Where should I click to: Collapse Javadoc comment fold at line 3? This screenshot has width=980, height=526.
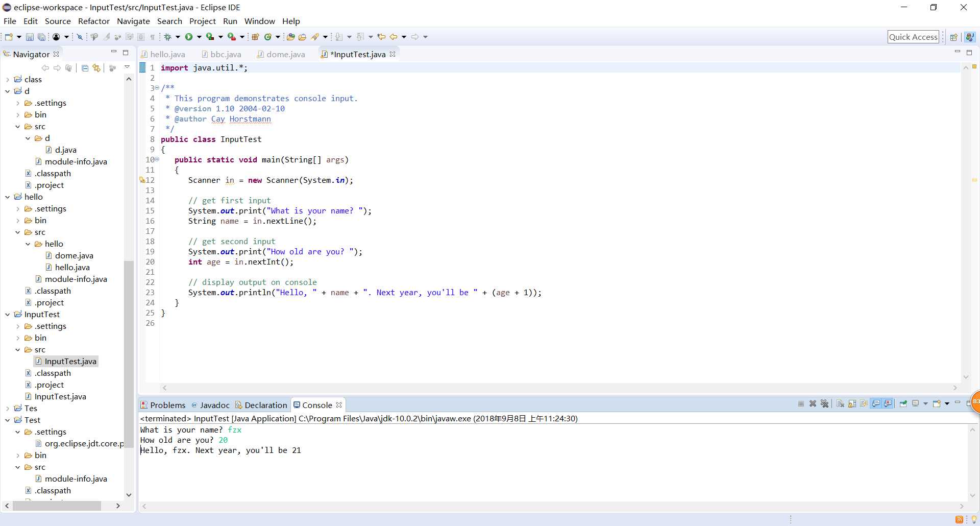tap(157, 88)
